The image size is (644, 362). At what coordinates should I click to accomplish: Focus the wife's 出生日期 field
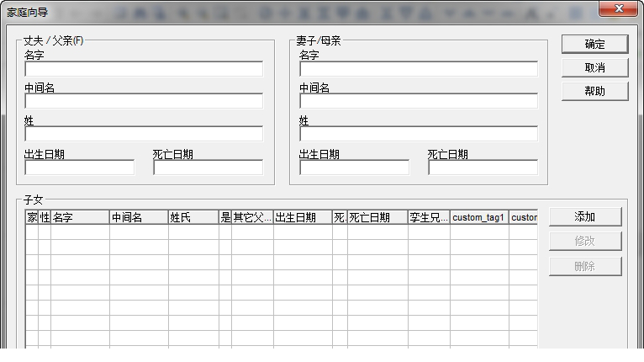(355, 168)
